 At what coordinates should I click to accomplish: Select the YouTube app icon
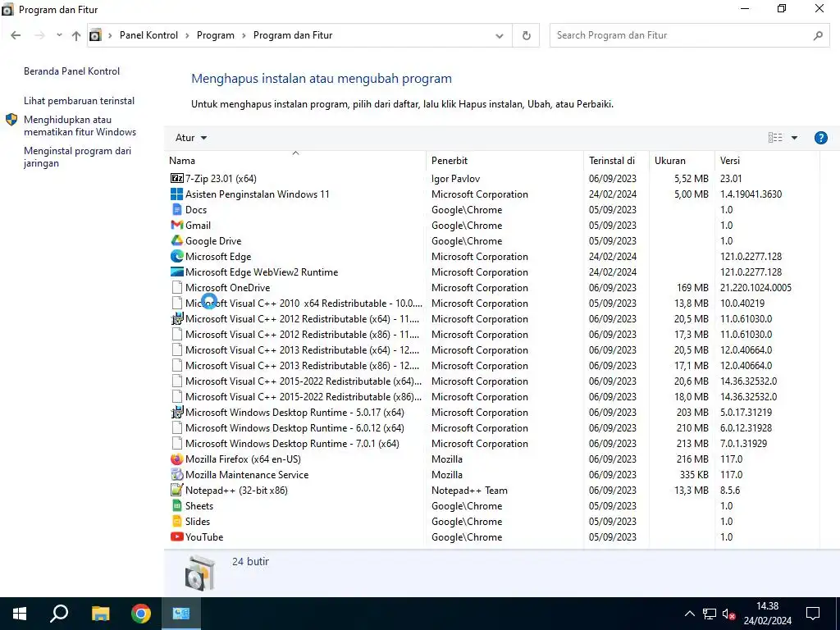pyautogui.click(x=177, y=536)
